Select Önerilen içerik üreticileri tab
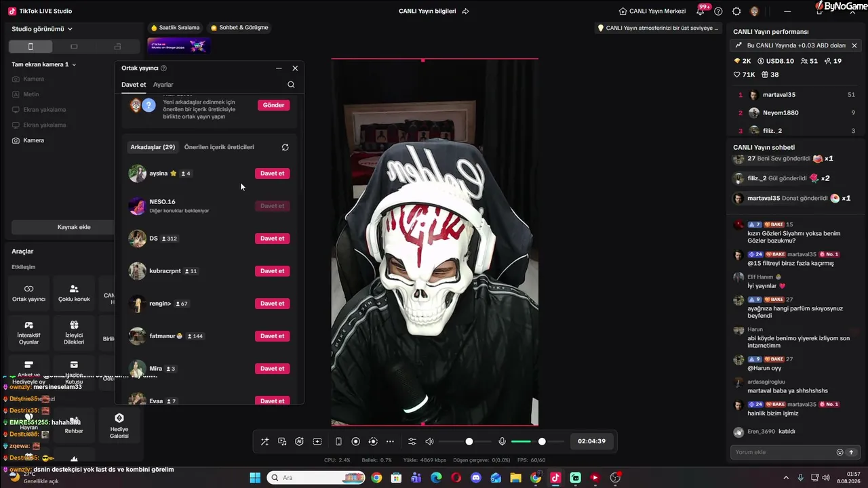The height and width of the screenshot is (488, 868). [219, 147]
